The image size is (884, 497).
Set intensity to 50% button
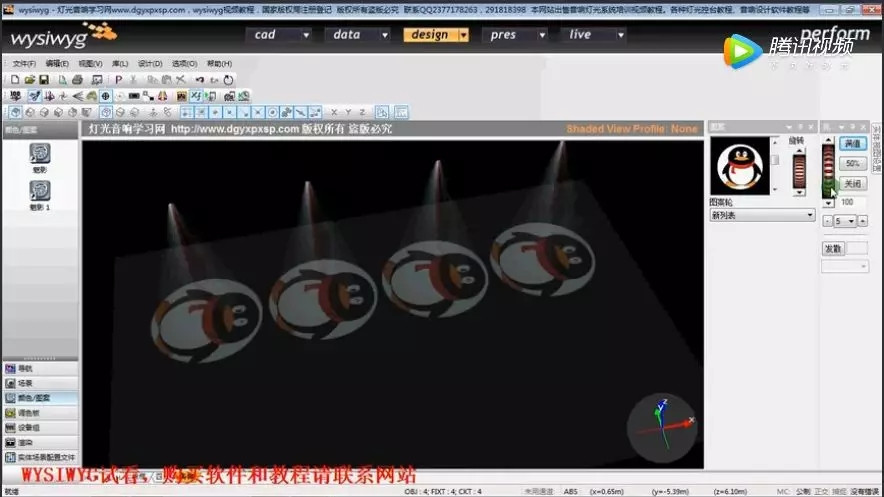point(853,163)
